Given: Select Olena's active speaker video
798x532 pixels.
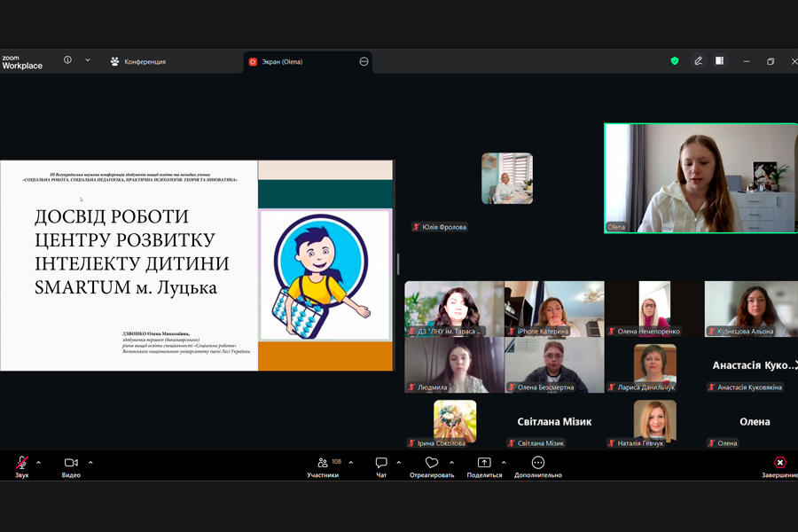Looking at the screenshot, I should coord(700,178).
